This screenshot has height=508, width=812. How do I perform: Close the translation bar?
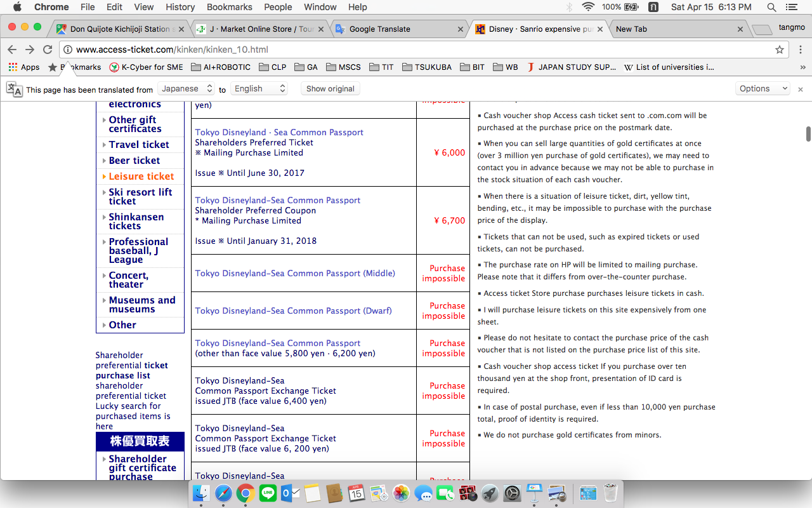801,89
